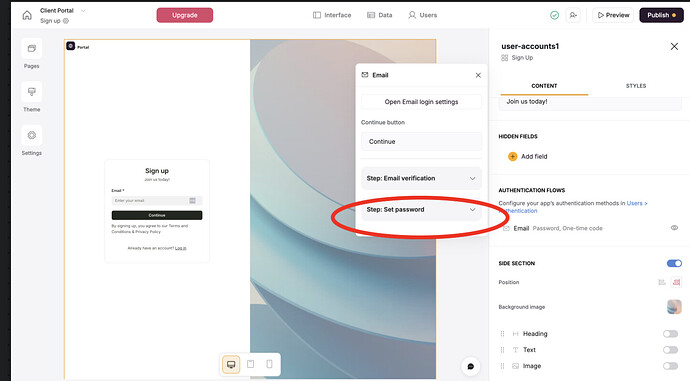This screenshot has width=690, height=381.
Task: Toggle the Side Section switch off
Action: [x=674, y=264]
